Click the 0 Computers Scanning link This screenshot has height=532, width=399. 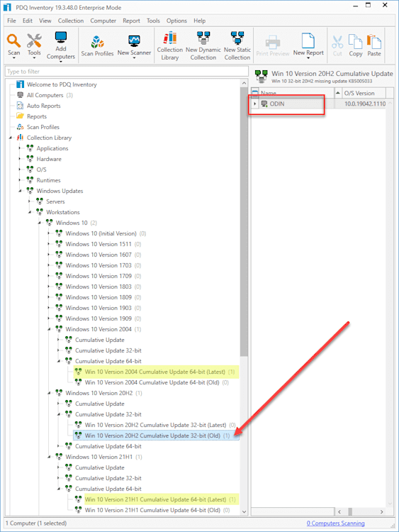[x=336, y=523]
